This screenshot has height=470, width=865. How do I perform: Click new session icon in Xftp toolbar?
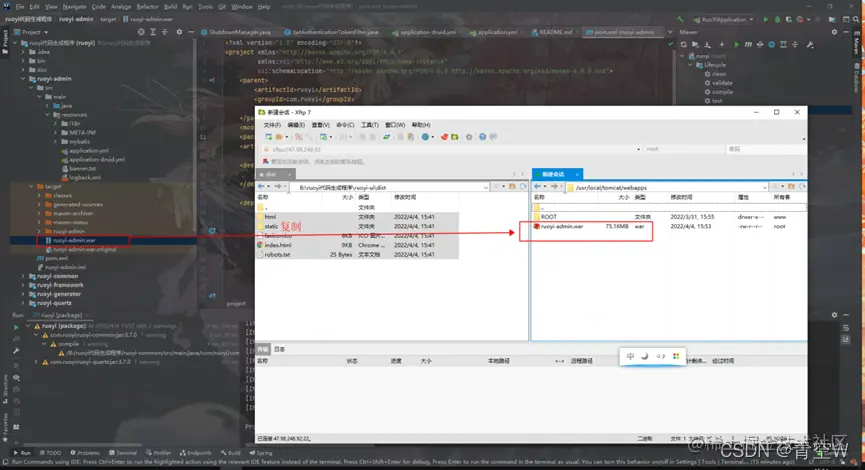coord(268,137)
